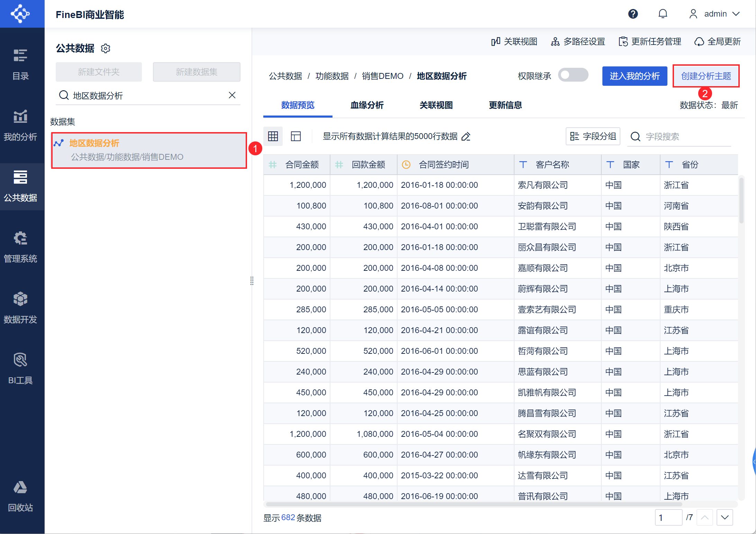
Task: Click the 进入我的分析 button
Action: pos(635,76)
